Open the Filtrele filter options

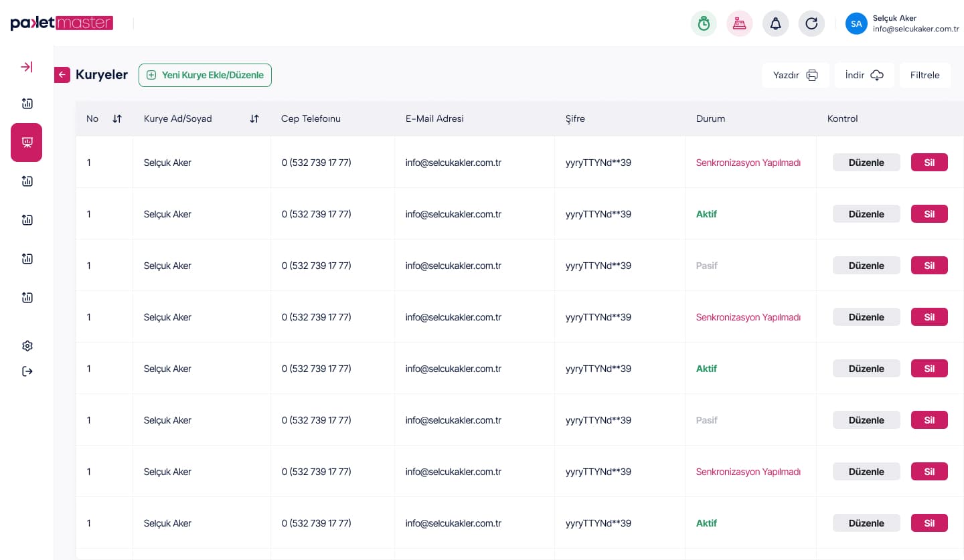click(x=925, y=75)
